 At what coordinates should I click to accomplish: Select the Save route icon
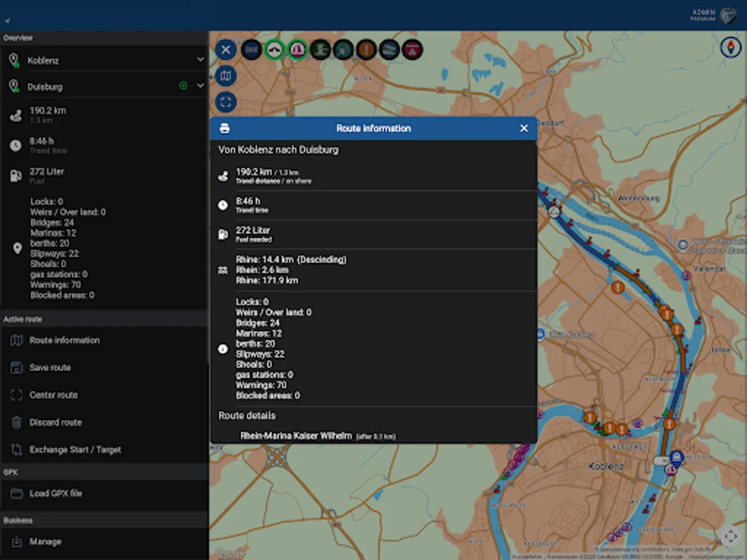17,368
